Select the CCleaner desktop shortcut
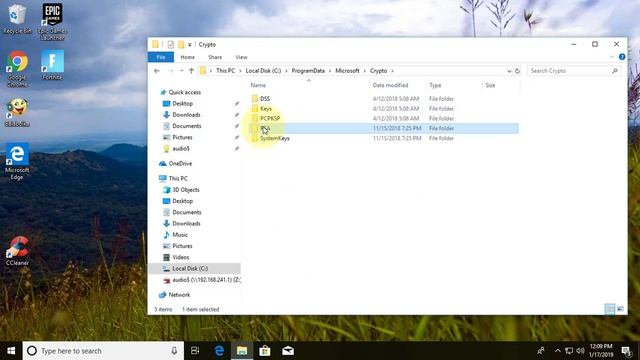 click(17, 251)
